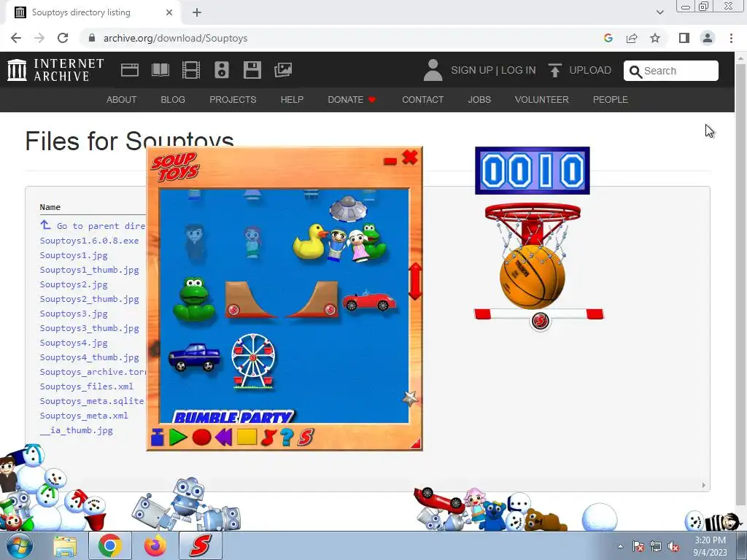The height and width of the screenshot is (560, 747).
Task: Click the share page icon in address bar
Action: pos(632,38)
